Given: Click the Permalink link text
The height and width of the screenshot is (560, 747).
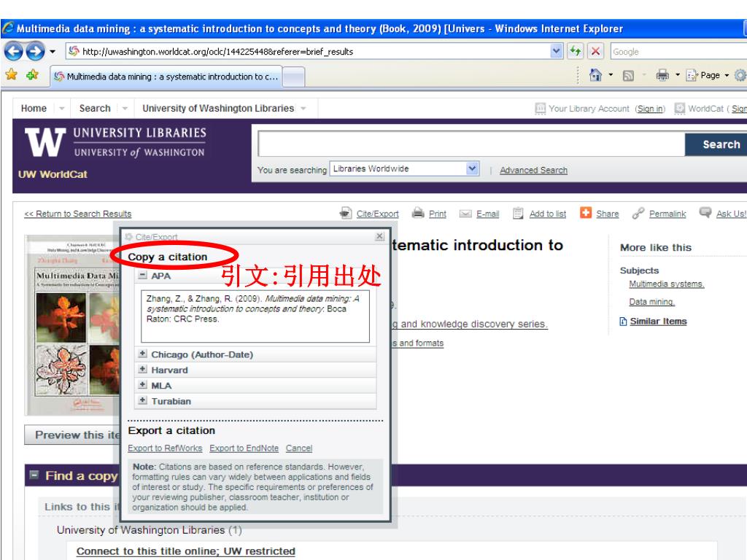Looking at the screenshot, I should click(668, 214).
